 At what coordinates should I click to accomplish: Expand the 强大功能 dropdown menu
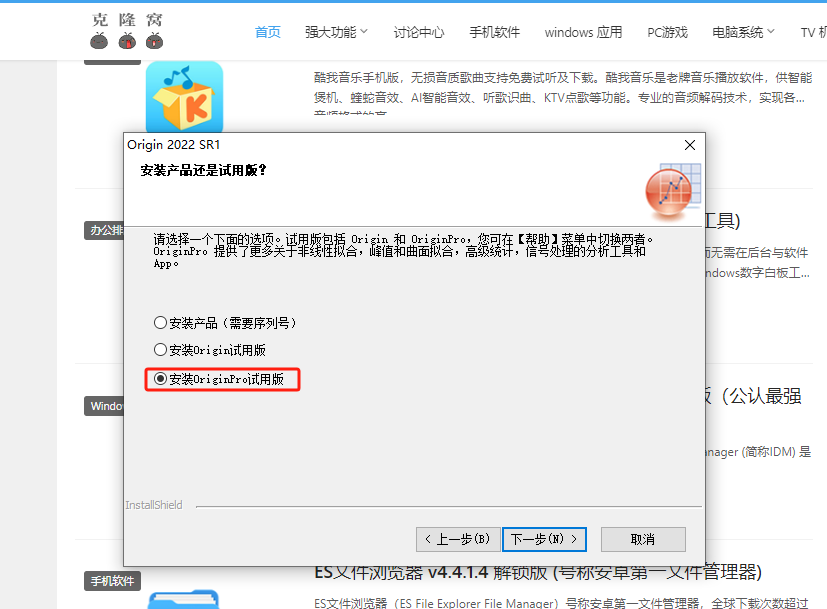click(x=336, y=32)
